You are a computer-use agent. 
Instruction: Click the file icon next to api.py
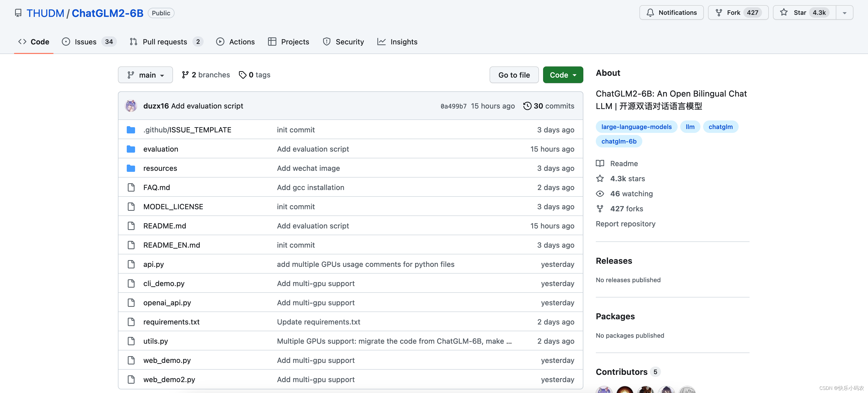131,264
